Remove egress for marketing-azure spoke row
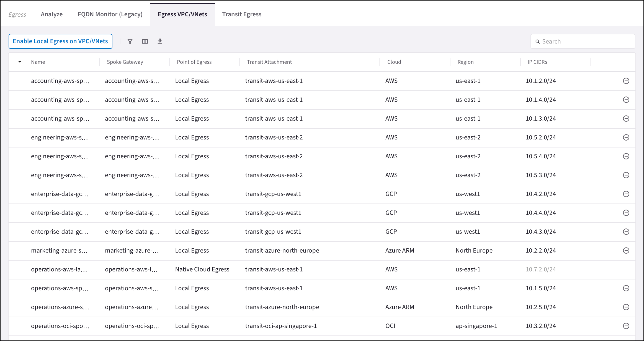This screenshot has width=644, height=341. click(x=626, y=250)
